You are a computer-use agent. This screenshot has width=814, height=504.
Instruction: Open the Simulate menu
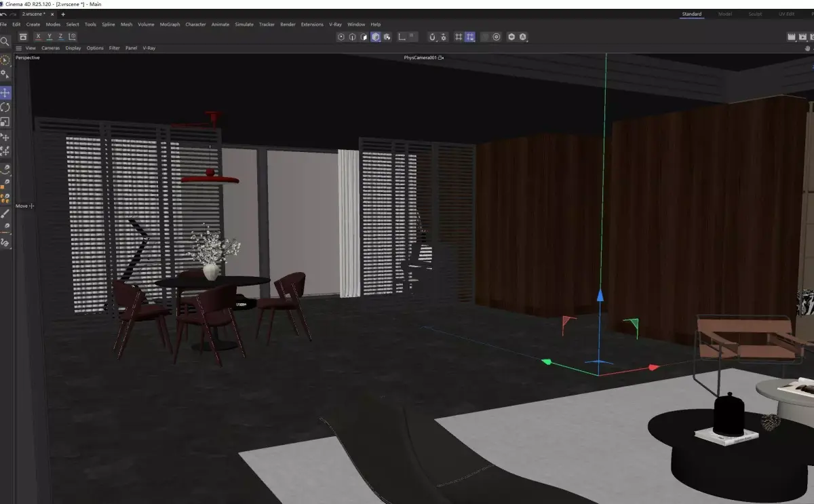tap(244, 24)
